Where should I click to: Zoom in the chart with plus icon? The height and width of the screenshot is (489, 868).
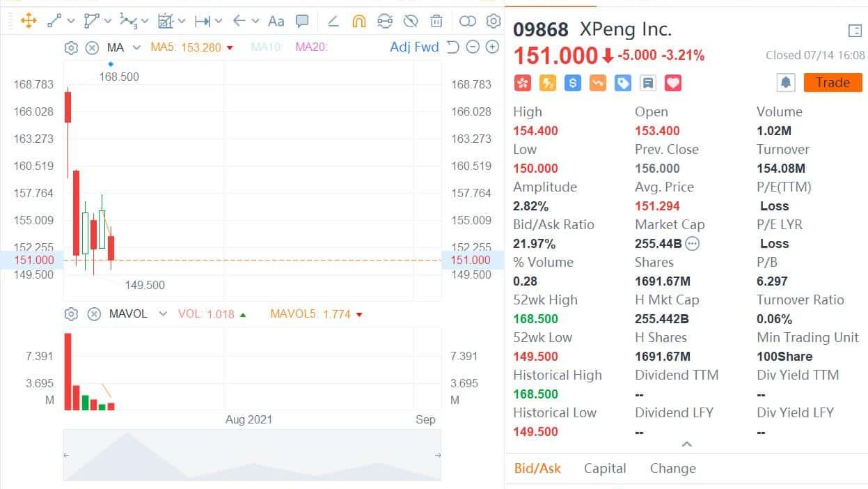pos(492,47)
